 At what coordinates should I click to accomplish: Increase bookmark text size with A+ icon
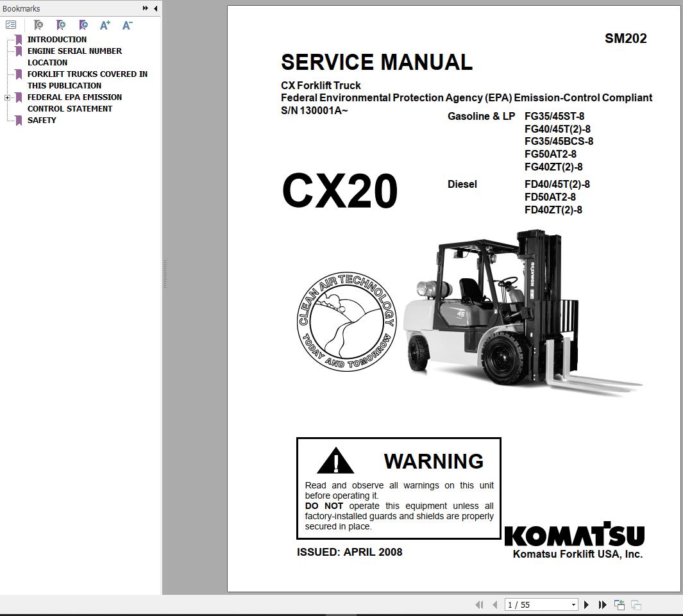click(104, 24)
